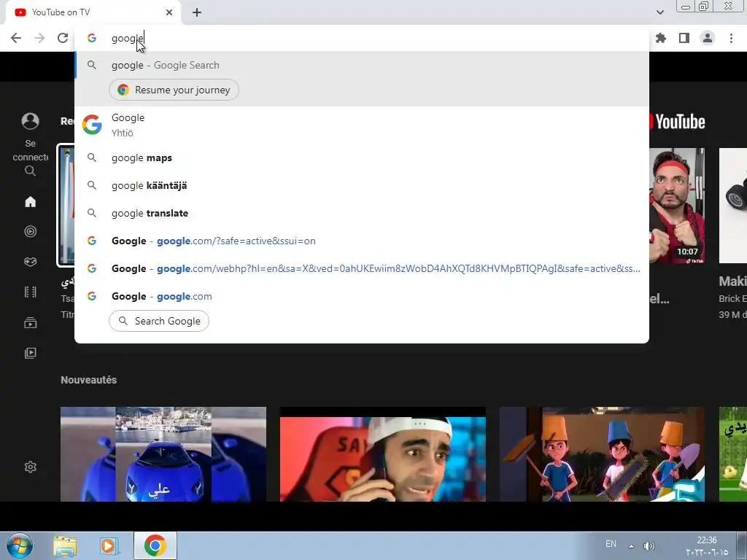
Task: Open the Chrome extensions puzzle icon
Action: pos(661,38)
